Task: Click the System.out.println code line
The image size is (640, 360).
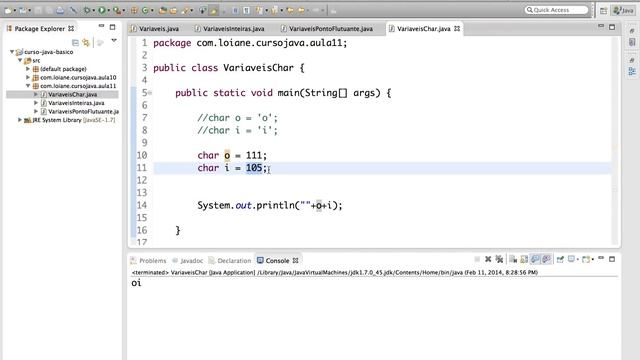Action: pyautogui.click(x=269, y=205)
